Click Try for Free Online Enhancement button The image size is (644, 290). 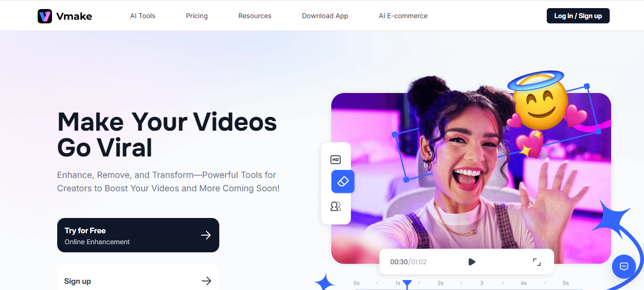138,235
